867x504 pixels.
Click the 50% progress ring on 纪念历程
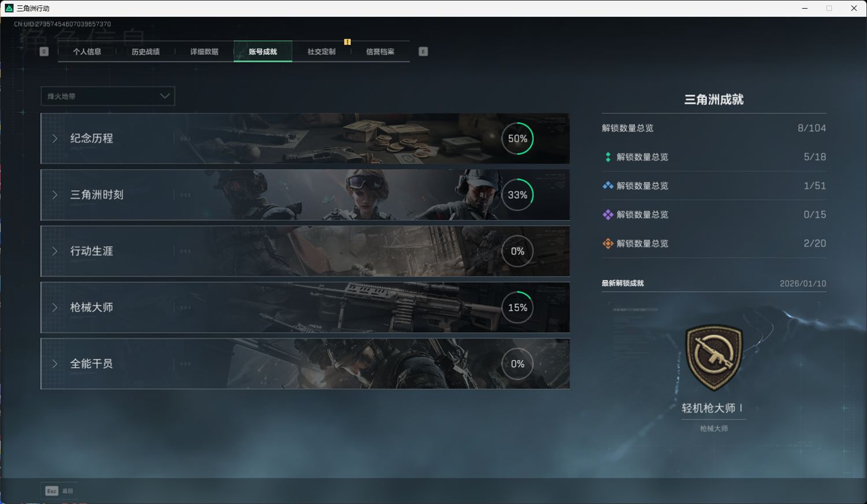tap(517, 139)
